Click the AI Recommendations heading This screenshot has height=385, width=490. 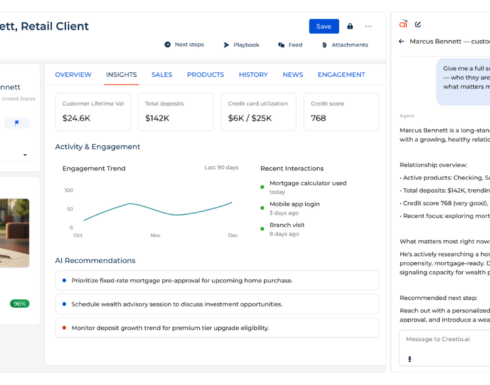click(95, 261)
